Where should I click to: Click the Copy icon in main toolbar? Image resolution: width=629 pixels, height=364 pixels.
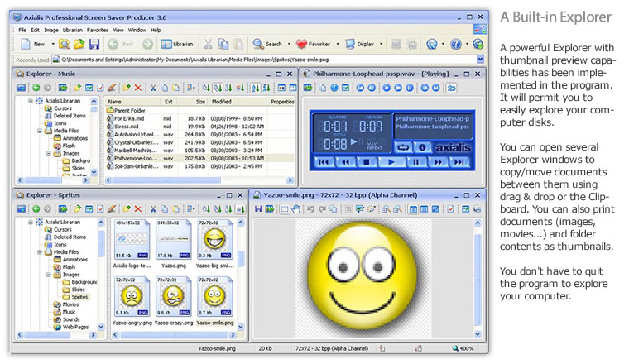223,44
